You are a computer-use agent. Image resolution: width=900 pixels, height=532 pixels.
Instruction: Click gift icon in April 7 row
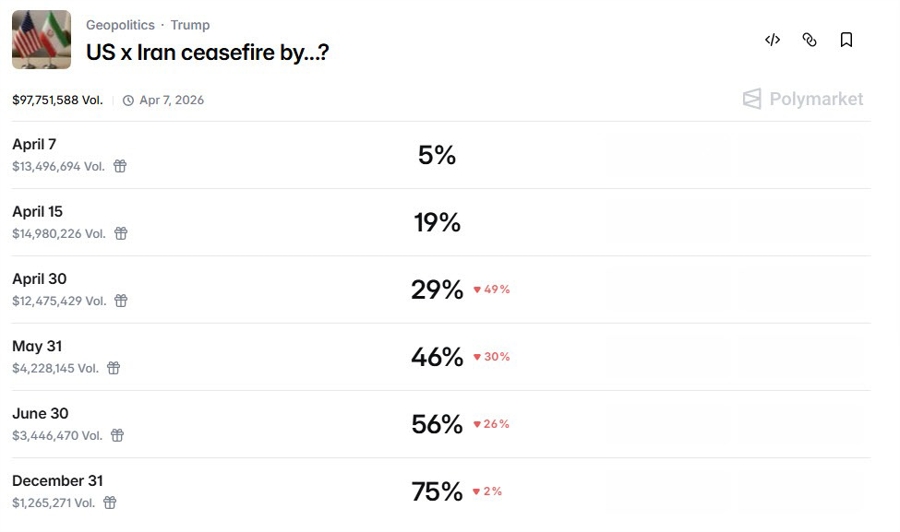[120, 166]
